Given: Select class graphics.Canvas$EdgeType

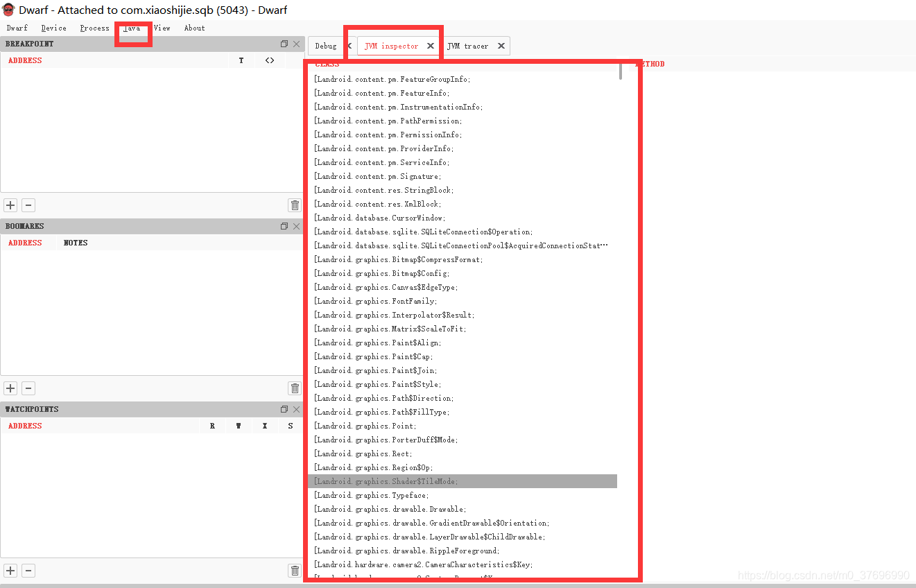Looking at the screenshot, I should tap(463, 287).
